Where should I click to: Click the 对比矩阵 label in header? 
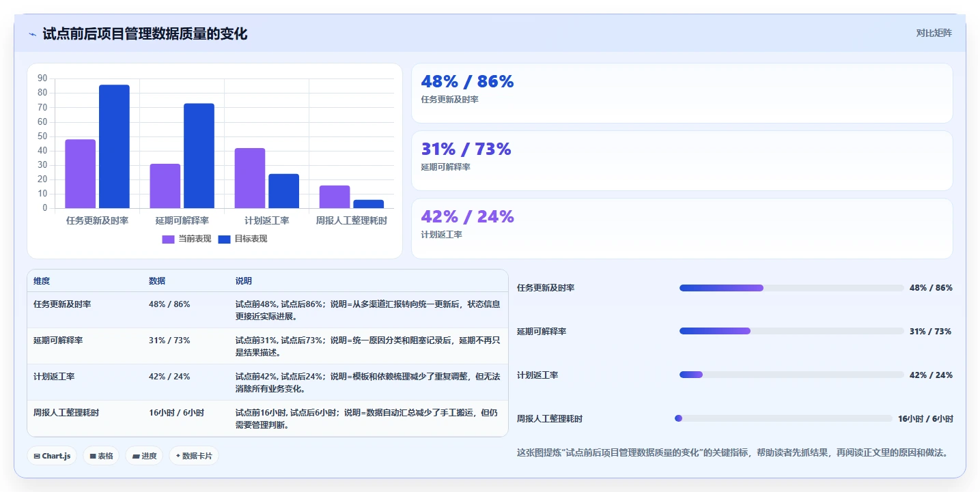[934, 33]
